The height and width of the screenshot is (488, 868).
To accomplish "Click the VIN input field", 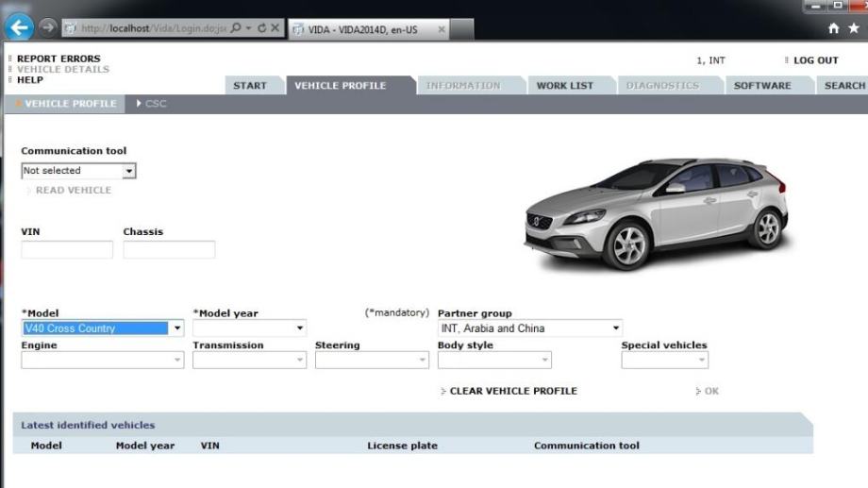I will pyautogui.click(x=67, y=249).
